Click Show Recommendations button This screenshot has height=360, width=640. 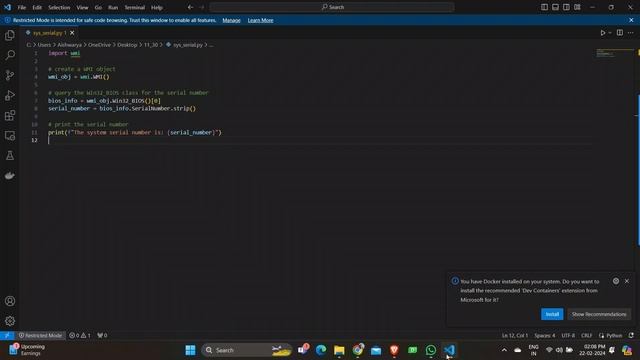point(599,314)
